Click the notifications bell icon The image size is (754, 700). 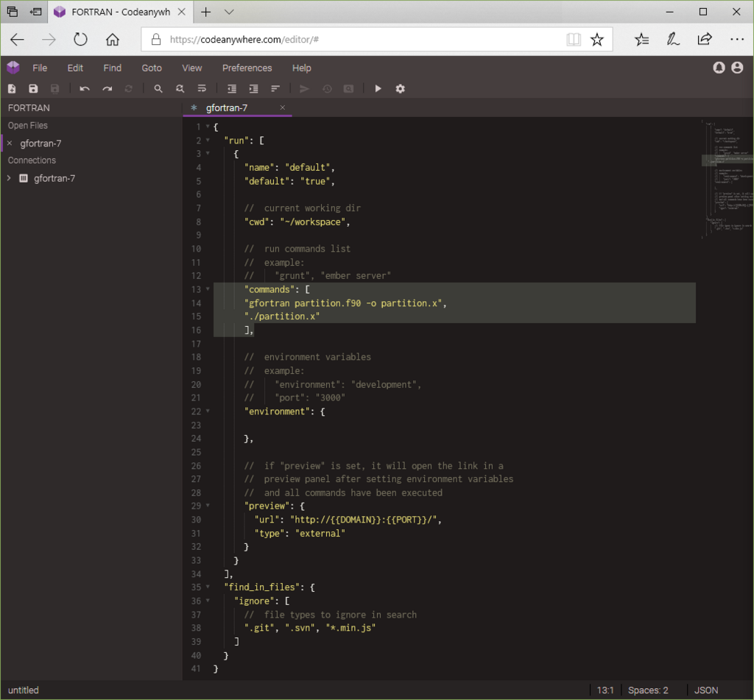pyautogui.click(x=719, y=68)
